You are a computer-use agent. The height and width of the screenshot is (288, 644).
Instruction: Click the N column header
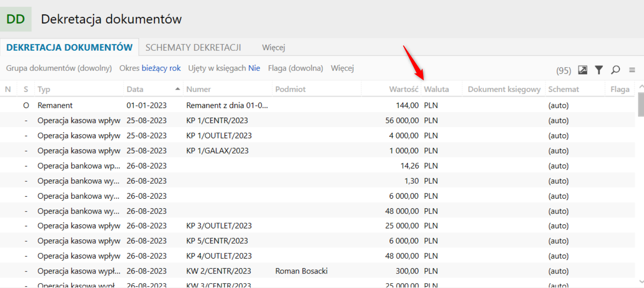(8, 89)
